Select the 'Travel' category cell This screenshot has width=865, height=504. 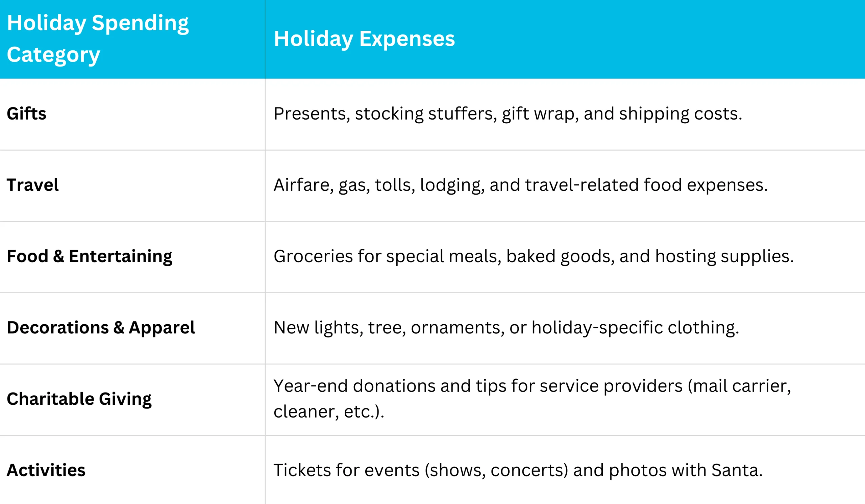click(33, 185)
